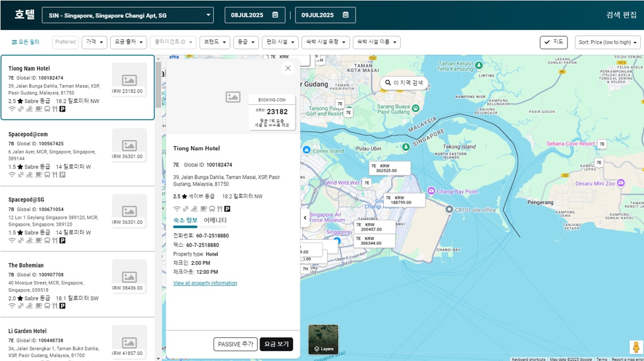Open Spacepod@com thumbnail image
The image size is (644, 361).
point(129,146)
